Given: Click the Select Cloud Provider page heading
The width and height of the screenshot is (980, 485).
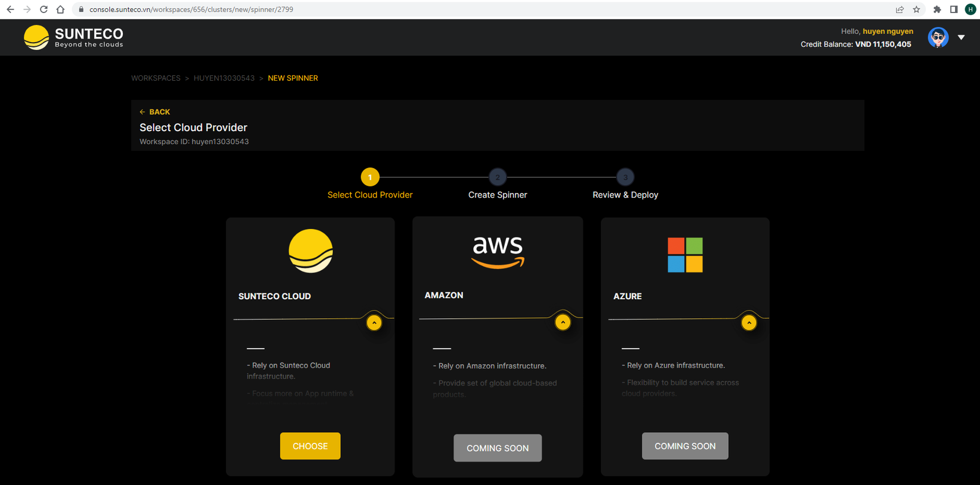Looking at the screenshot, I should (193, 128).
